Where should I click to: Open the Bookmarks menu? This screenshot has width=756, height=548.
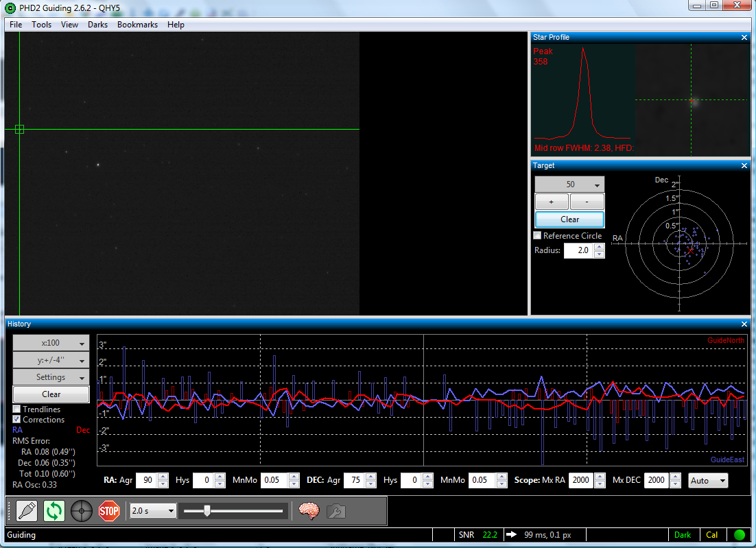(137, 25)
